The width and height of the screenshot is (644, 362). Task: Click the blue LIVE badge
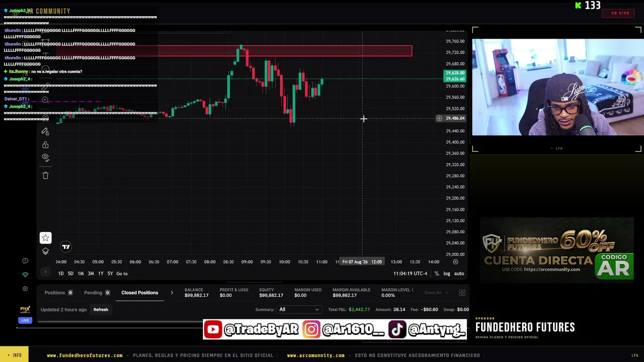click(25, 320)
